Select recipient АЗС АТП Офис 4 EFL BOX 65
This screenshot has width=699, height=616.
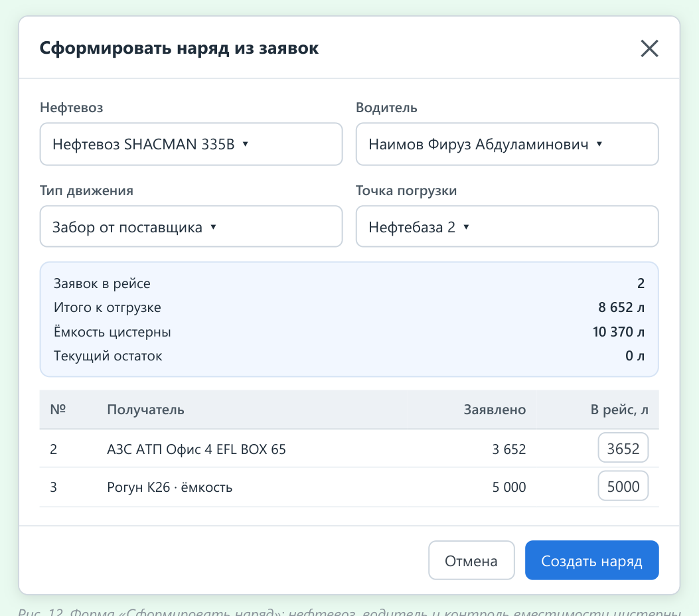point(196,449)
